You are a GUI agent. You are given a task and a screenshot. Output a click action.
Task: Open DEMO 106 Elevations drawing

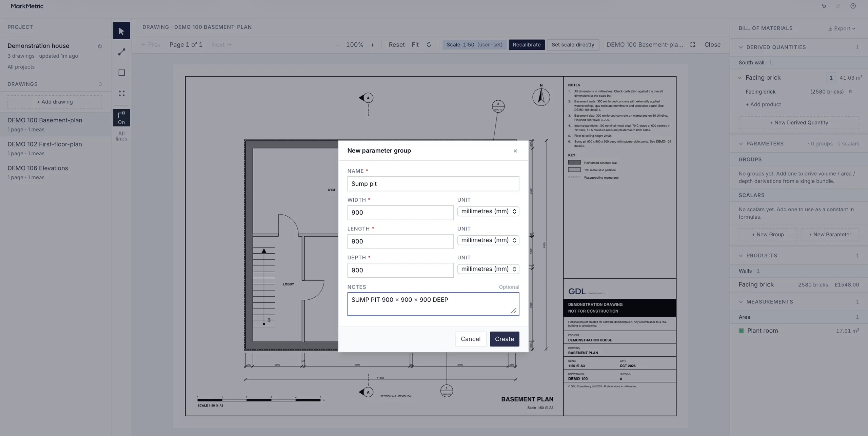55,172
